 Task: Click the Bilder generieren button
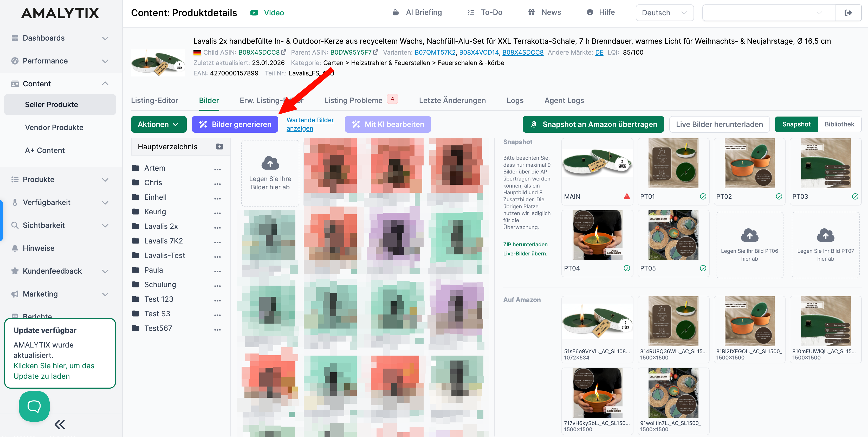tap(235, 124)
